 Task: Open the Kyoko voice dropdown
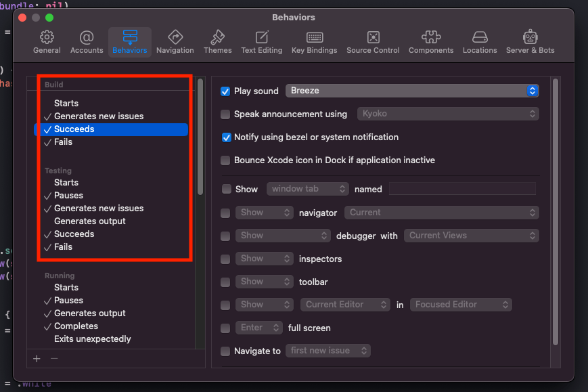pyautogui.click(x=448, y=114)
